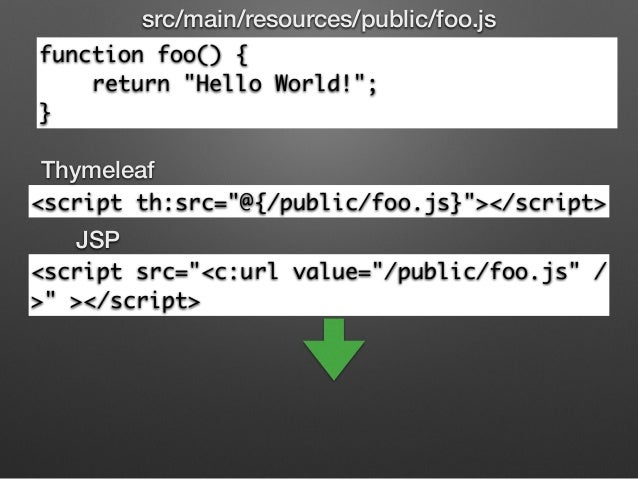Click the src/main/resources/public/foo.js title text
This screenshot has width=638, height=479.
click(319, 20)
